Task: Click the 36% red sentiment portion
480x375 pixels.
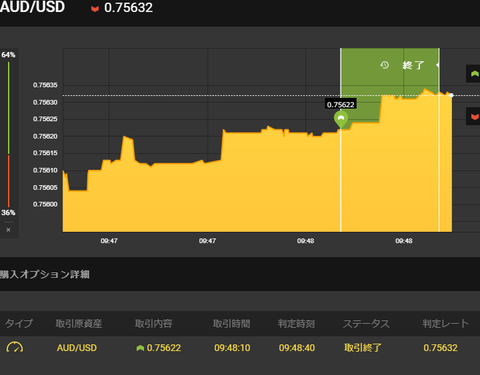Action: coord(9,181)
